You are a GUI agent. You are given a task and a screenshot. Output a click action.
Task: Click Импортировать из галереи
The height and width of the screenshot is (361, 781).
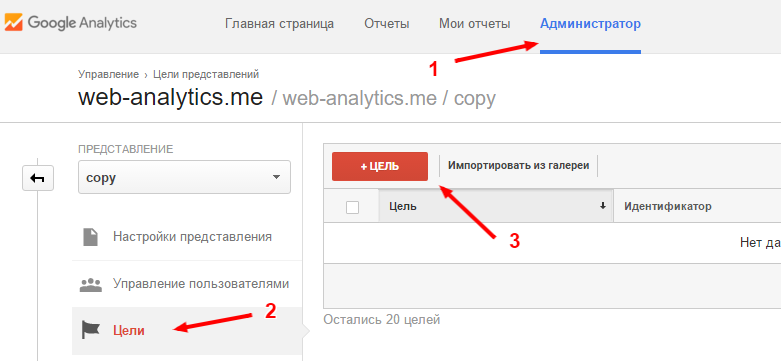pos(519,166)
